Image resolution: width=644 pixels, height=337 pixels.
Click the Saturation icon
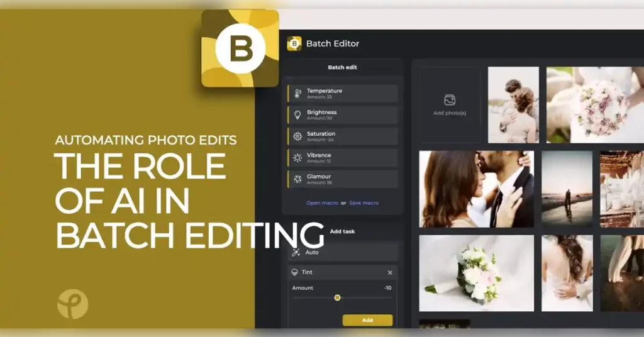297,136
